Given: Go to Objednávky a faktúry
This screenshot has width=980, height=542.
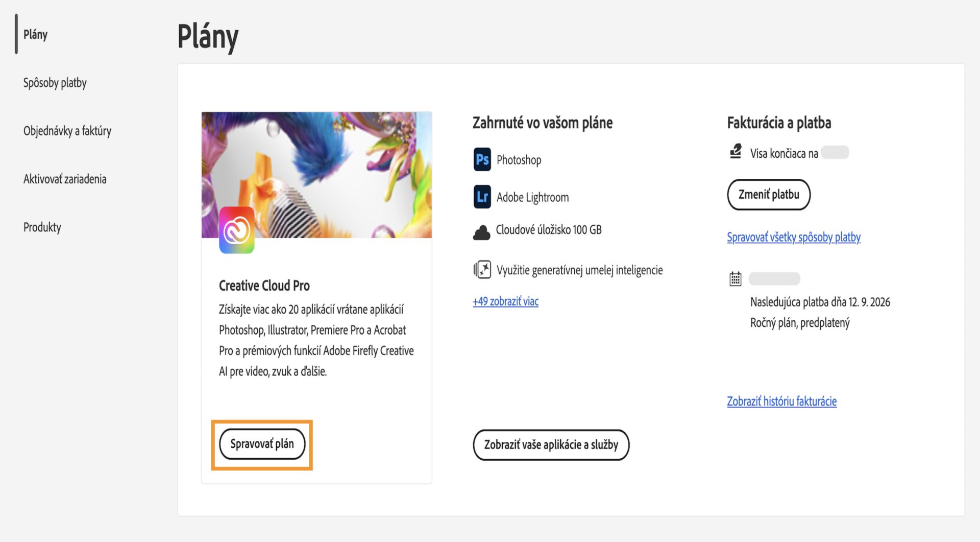Looking at the screenshot, I should 67,130.
